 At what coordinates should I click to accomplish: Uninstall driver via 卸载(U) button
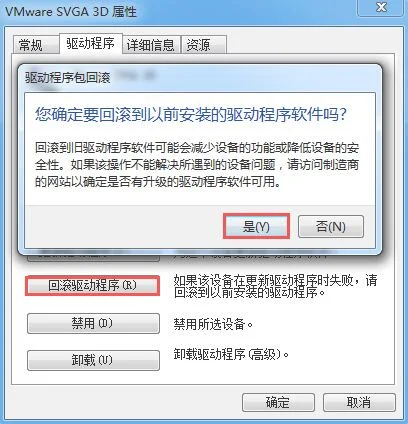93,360
